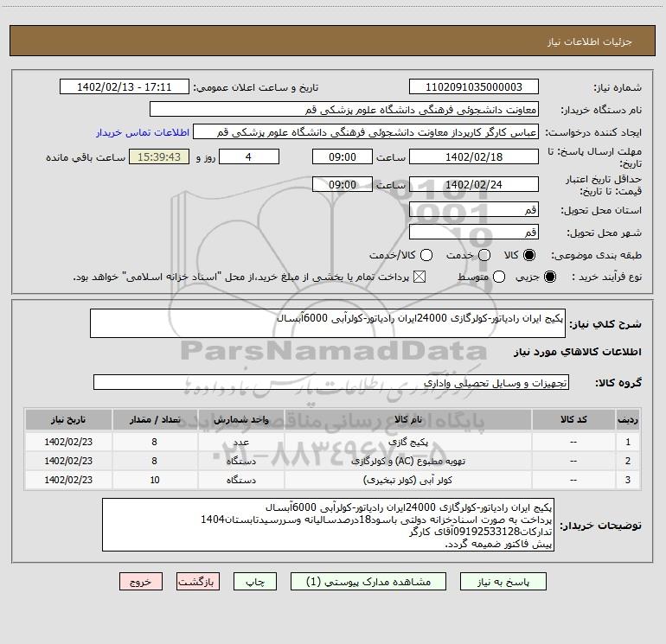
Task: Click the delivery city field 'قم'
Action: [x=474, y=232]
